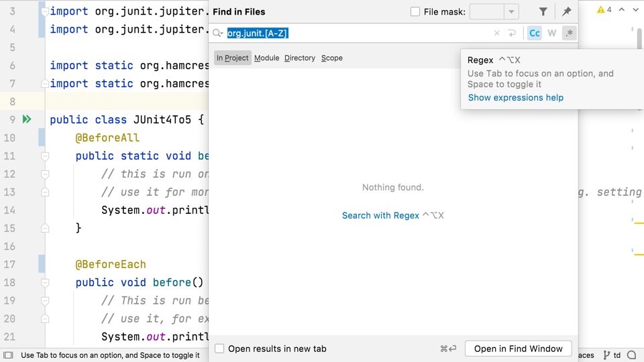Click Open in Find Window button
The height and width of the screenshot is (362, 644).
(x=518, y=349)
